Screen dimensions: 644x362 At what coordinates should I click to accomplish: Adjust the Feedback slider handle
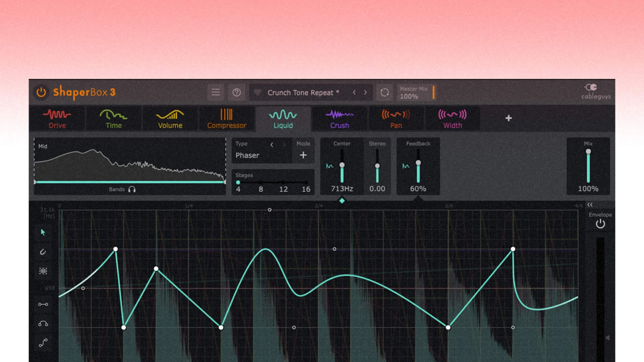tap(418, 163)
